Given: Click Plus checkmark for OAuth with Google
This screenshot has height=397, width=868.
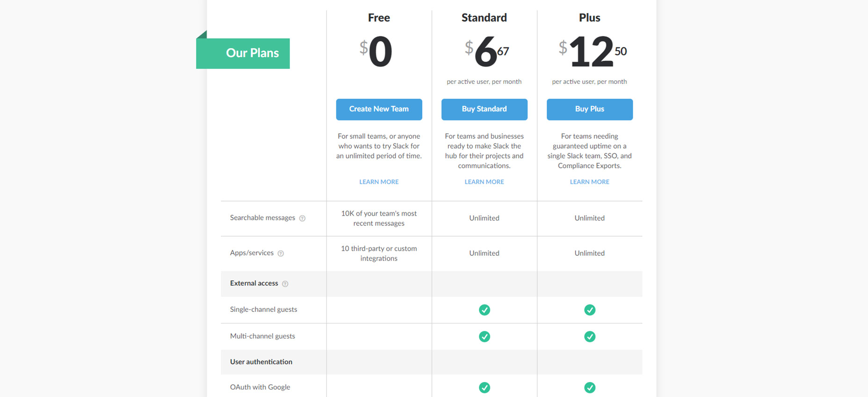Looking at the screenshot, I should [x=589, y=388].
